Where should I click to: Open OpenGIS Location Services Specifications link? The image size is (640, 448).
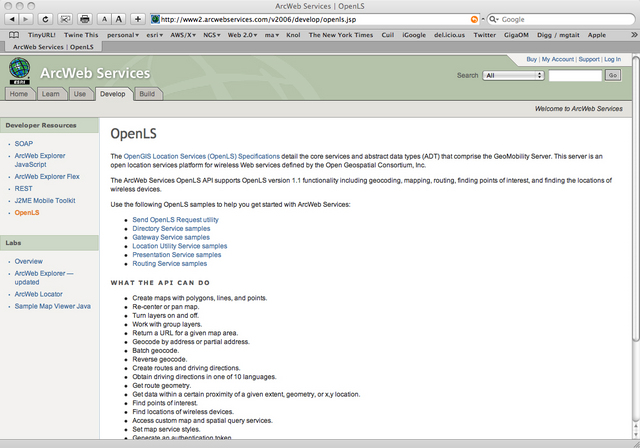pos(202,156)
